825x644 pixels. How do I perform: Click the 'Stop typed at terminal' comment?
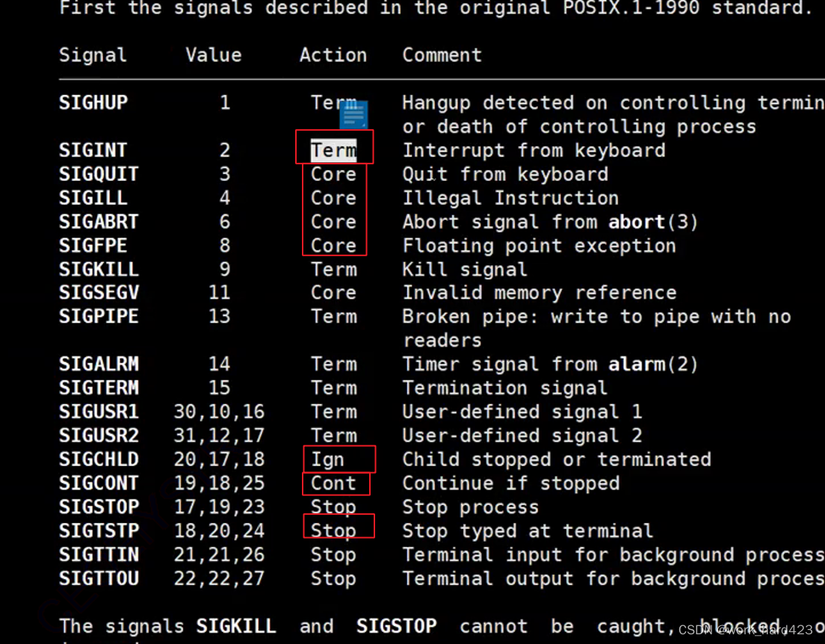(x=528, y=531)
